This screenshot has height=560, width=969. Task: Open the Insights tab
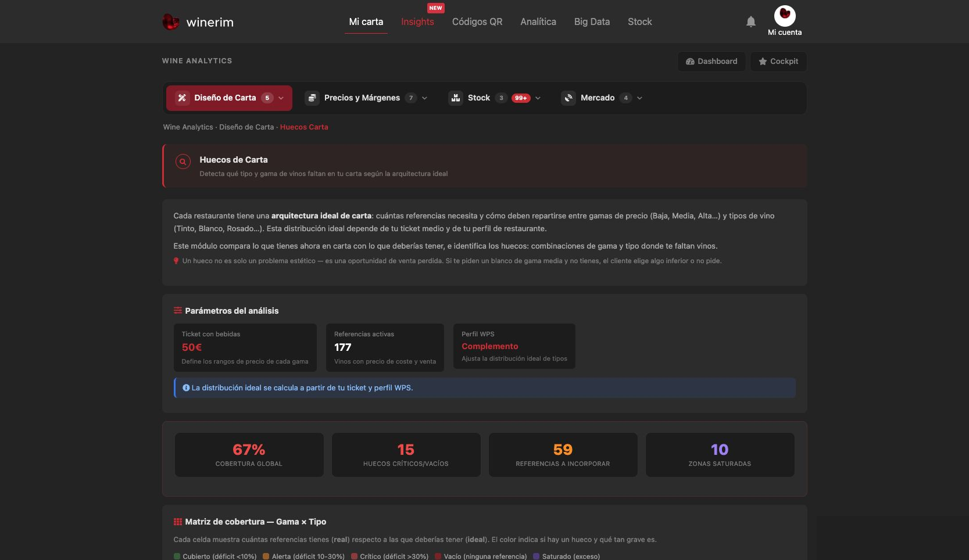417,22
